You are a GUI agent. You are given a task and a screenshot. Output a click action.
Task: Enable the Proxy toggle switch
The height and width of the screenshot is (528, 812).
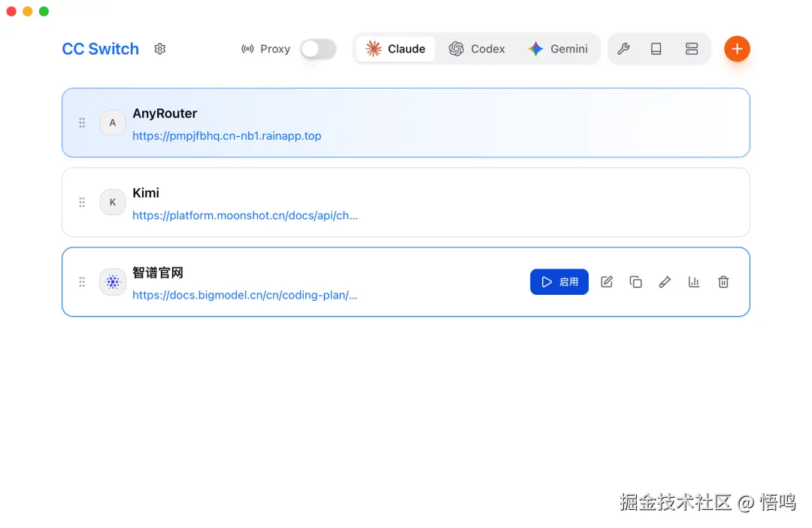317,48
